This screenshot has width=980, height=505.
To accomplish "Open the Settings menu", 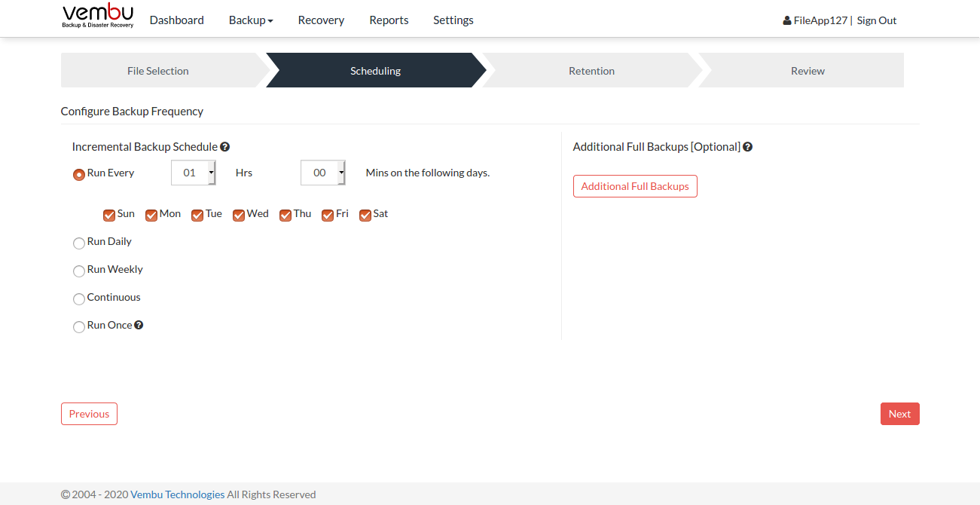I will click(453, 20).
